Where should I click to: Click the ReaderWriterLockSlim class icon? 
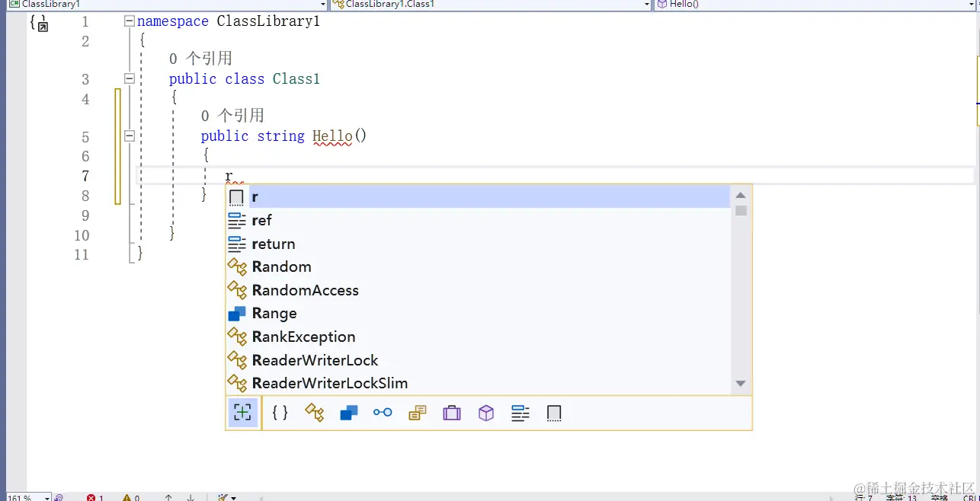point(238,383)
